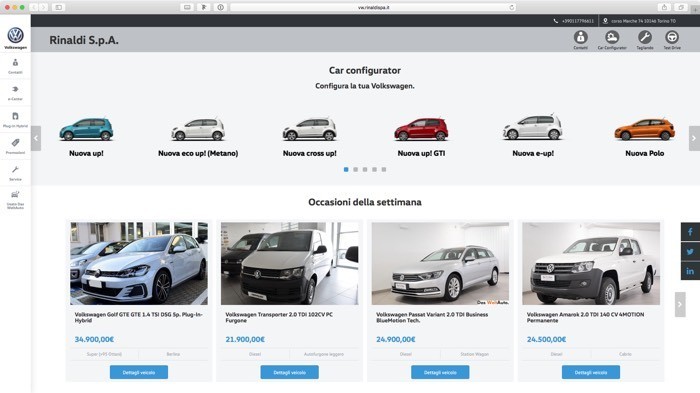Click the Volkswagen Golf GTE listing title
Viewport: 700px width, 393px height.
click(138, 318)
